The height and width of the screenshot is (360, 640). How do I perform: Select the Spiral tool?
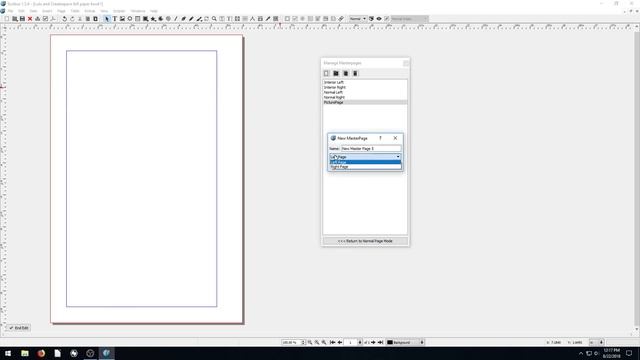(x=168, y=19)
